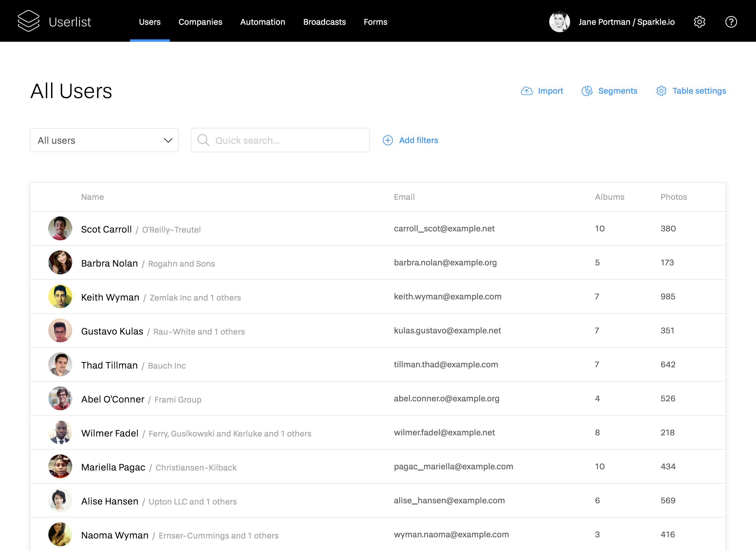Open help question mark icon
756x551 pixels.
pyautogui.click(x=731, y=22)
